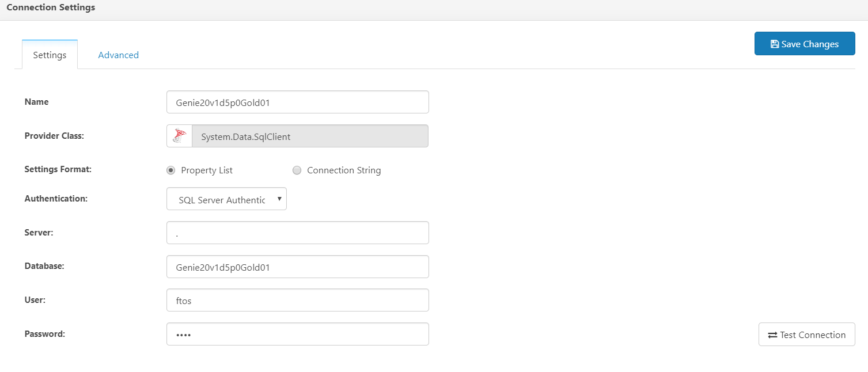Select the Connection String radio button
Image resolution: width=868 pixels, height=372 pixels.
(x=297, y=170)
